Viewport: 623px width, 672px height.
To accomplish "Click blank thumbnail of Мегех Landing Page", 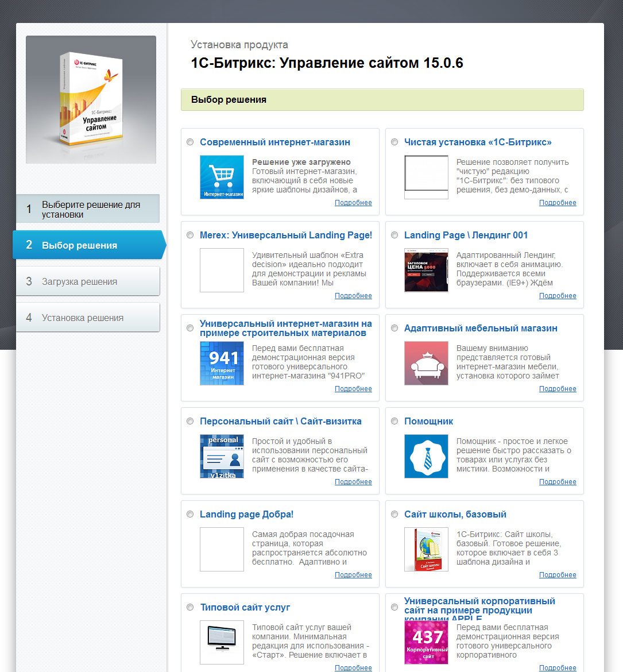I will 222,270.
